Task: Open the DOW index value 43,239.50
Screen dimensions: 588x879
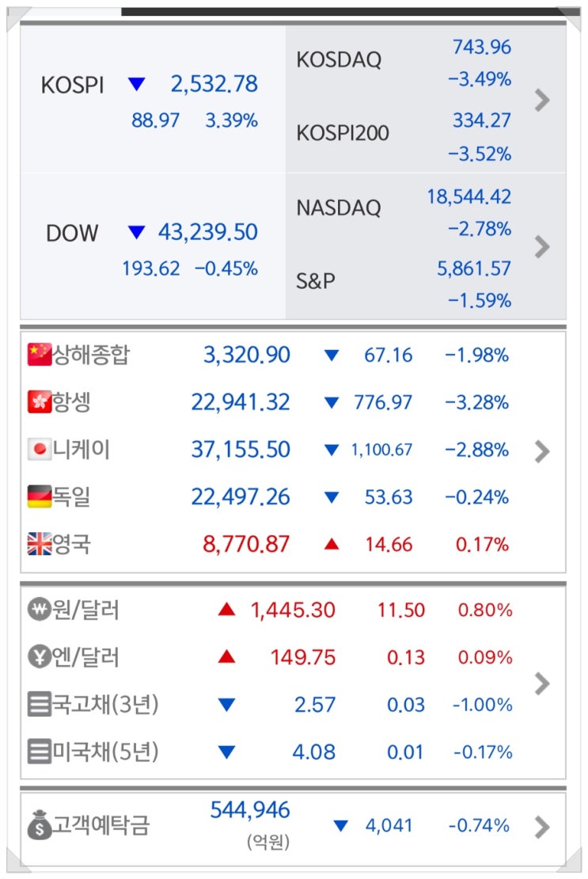Action: pos(207,232)
